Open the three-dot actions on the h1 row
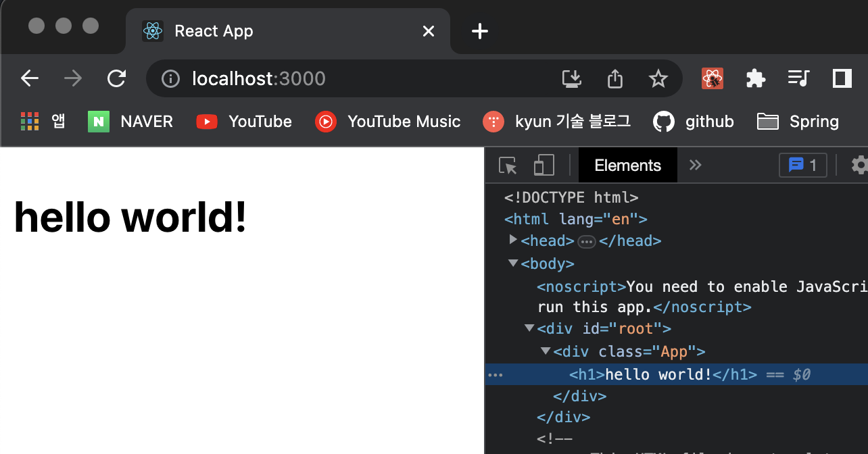Image resolution: width=868 pixels, height=454 pixels. (496, 375)
